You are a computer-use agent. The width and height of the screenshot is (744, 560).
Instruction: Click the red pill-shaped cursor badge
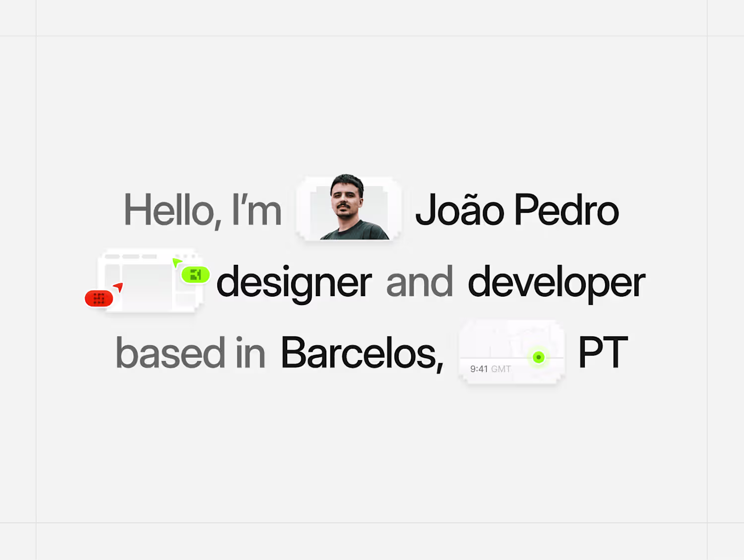tap(99, 298)
